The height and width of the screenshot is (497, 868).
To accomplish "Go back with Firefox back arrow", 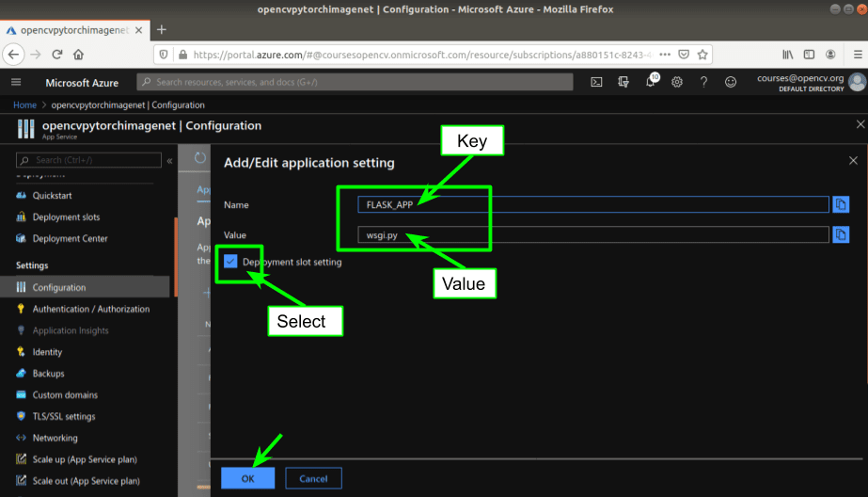I will [14, 55].
